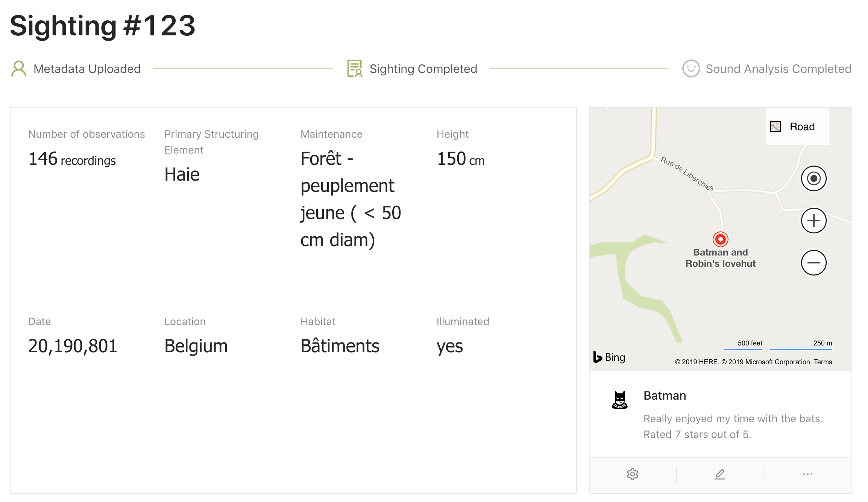This screenshot has width=868, height=502.
Task: Select the Sighting Completed step
Action: 412,69
